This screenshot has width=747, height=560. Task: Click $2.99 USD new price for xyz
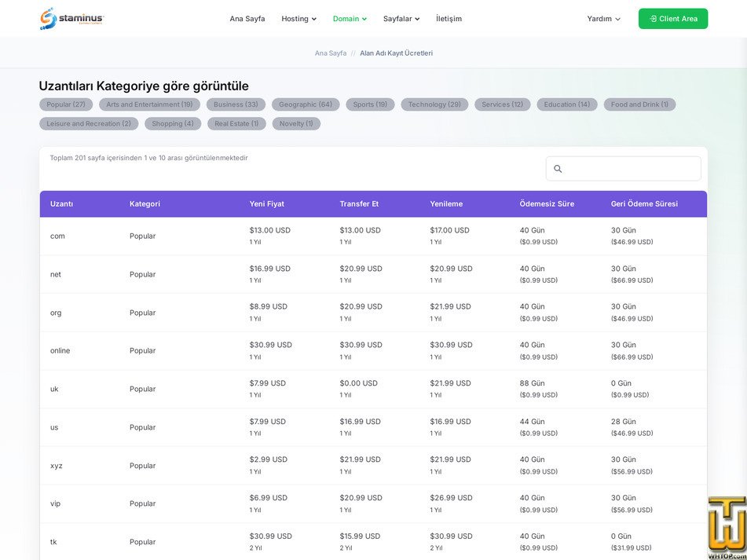(268, 459)
